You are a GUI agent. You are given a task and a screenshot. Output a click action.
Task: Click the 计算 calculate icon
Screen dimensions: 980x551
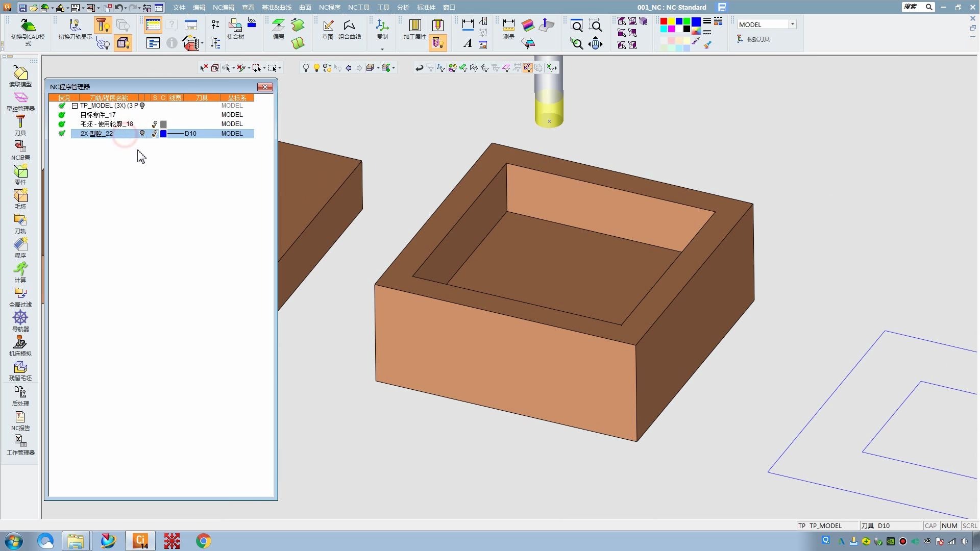pyautogui.click(x=20, y=271)
